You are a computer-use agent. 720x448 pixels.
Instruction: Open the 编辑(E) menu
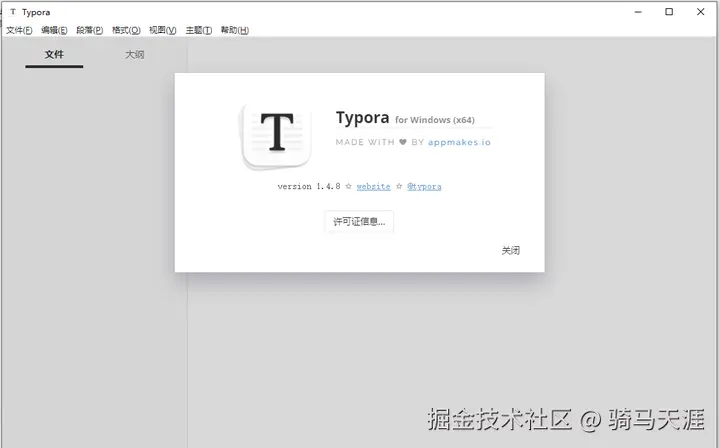pos(54,30)
